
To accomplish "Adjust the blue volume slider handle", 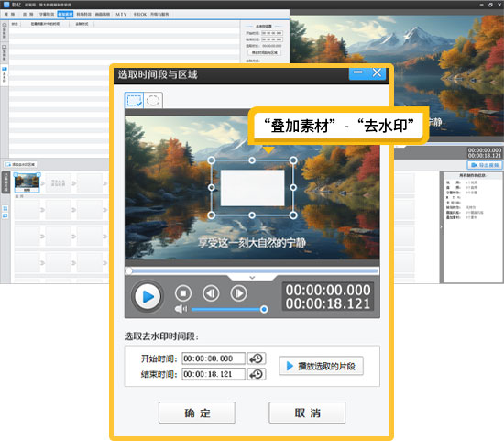I will 264,310.
